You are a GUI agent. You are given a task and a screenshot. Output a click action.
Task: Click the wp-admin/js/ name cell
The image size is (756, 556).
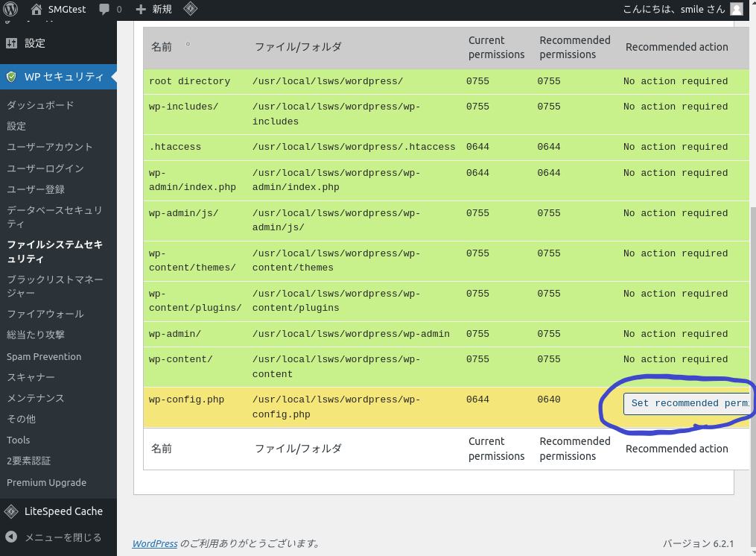pyautogui.click(x=183, y=213)
